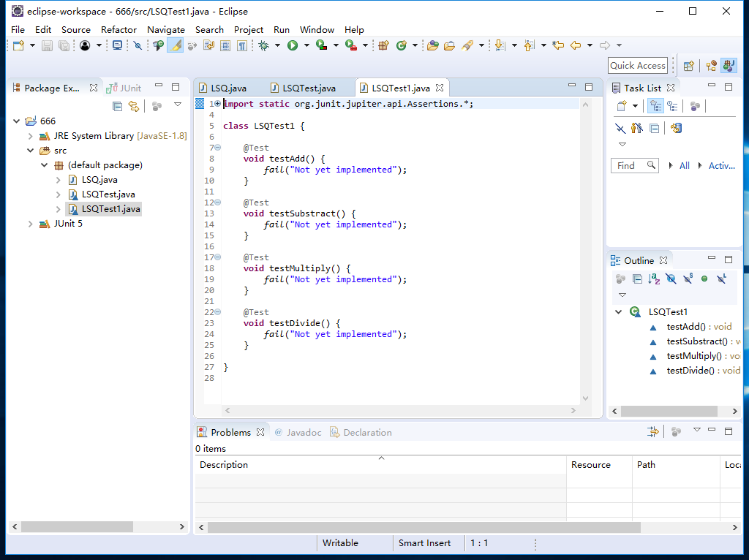Screen dimensions: 749x560
Task: Click the Activate link in Task List
Action: click(721, 166)
